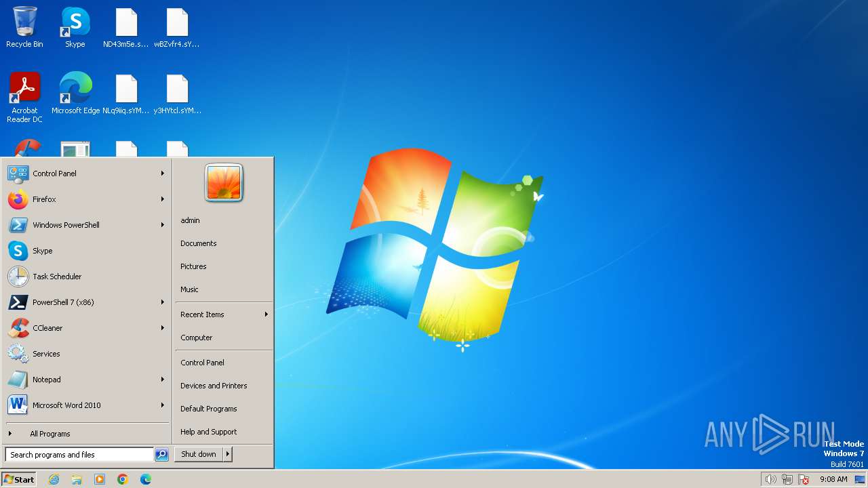Select the wBZvfr4 desktop file

pyautogui.click(x=177, y=27)
